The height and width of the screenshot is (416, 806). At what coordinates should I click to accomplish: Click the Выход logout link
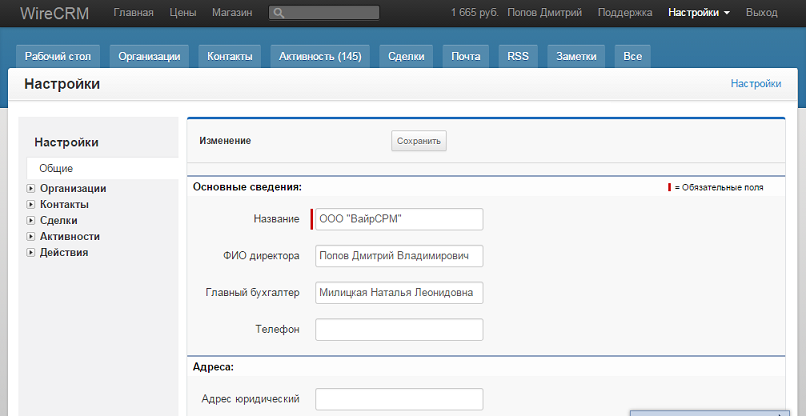click(762, 13)
